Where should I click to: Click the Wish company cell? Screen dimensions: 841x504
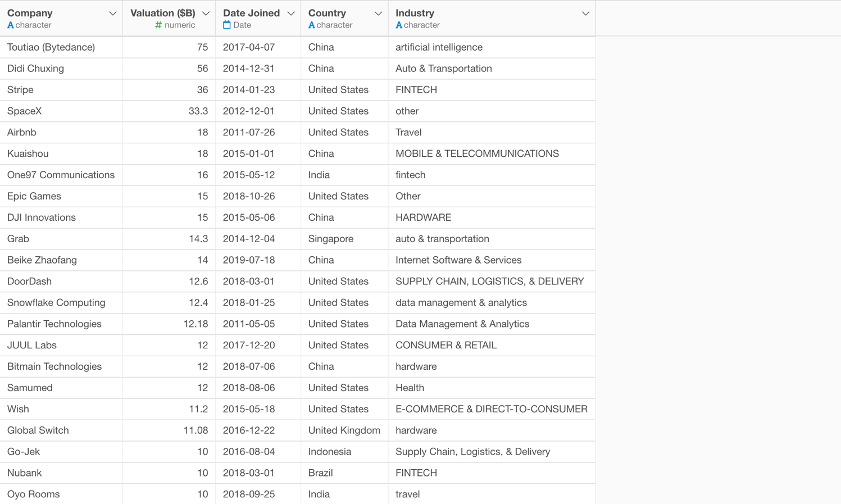point(61,410)
